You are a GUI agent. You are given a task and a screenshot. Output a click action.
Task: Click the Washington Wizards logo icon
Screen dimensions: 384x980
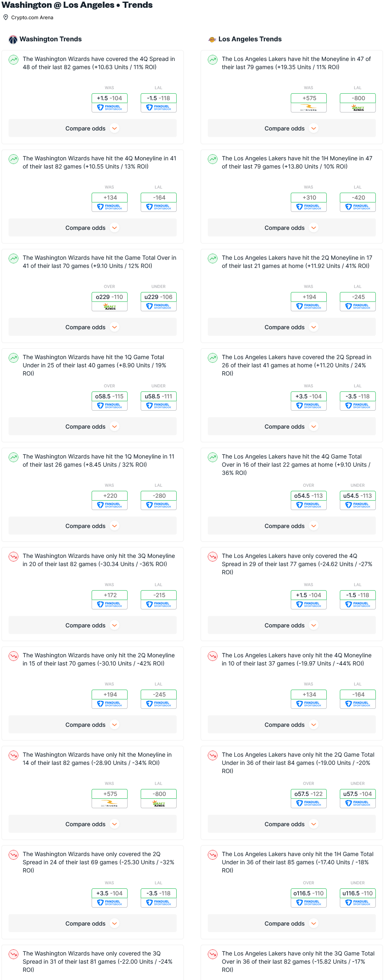coord(13,39)
